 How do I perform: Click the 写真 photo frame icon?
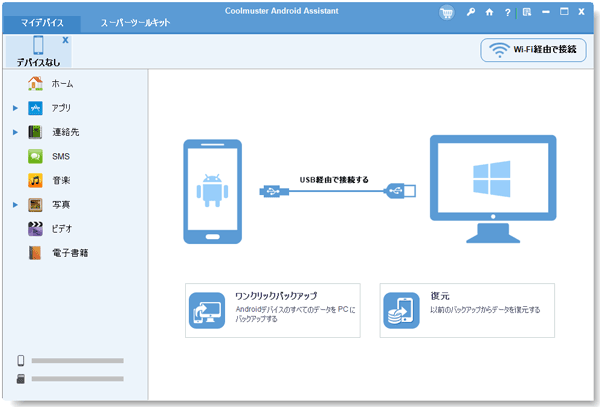[35, 205]
